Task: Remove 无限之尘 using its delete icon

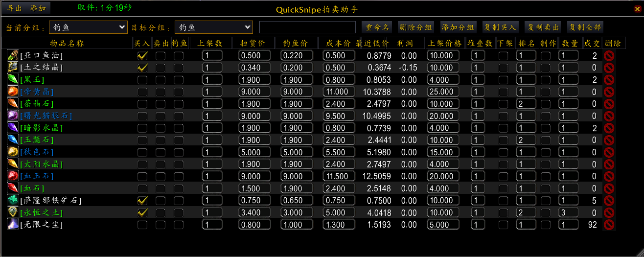Action: coord(609,225)
